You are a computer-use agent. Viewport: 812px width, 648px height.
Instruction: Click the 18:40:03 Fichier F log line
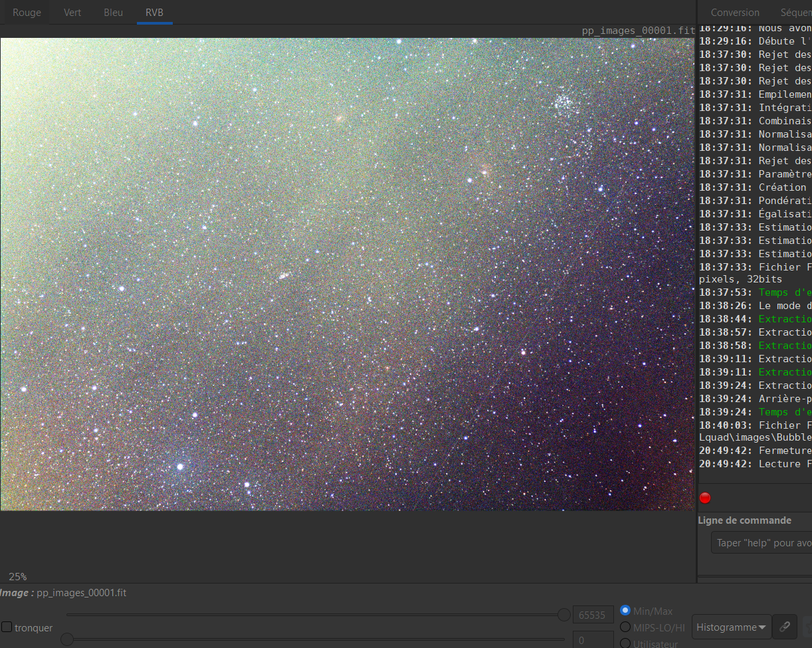pos(756,425)
